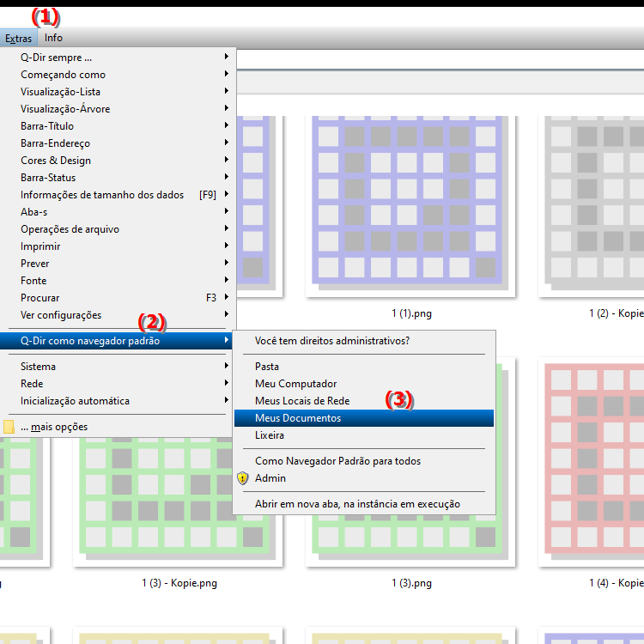Select the Aba-s menu entry
This screenshot has width=644, height=644.
tap(118, 212)
